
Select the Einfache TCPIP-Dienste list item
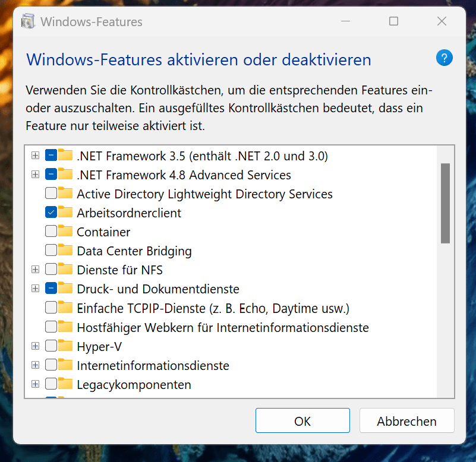coord(213,308)
